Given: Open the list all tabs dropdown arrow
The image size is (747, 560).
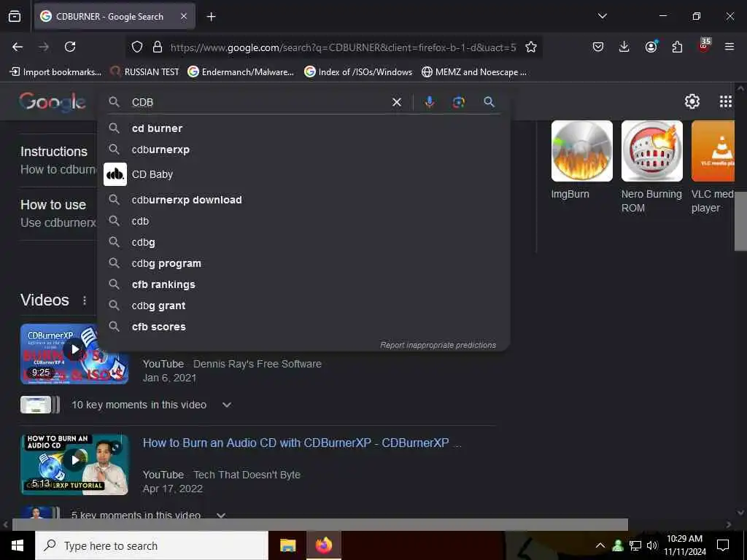Looking at the screenshot, I should click(602, 16).
